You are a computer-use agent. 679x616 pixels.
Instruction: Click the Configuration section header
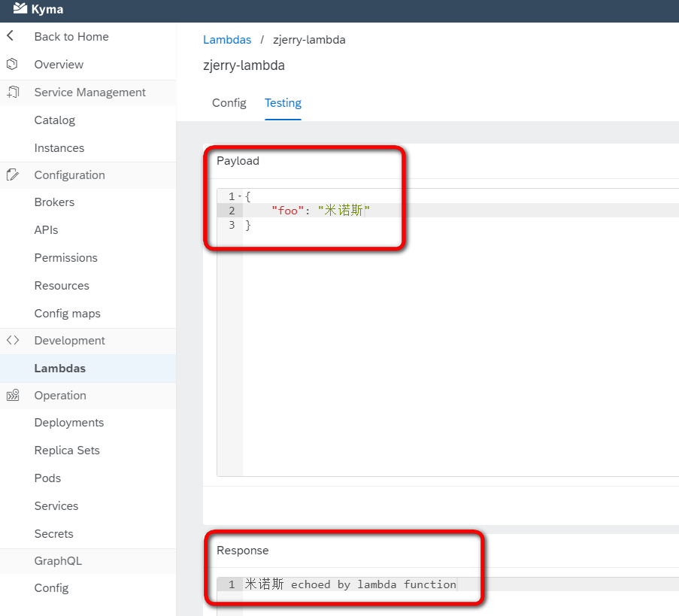pyautogui.click(x=69, y=175)
